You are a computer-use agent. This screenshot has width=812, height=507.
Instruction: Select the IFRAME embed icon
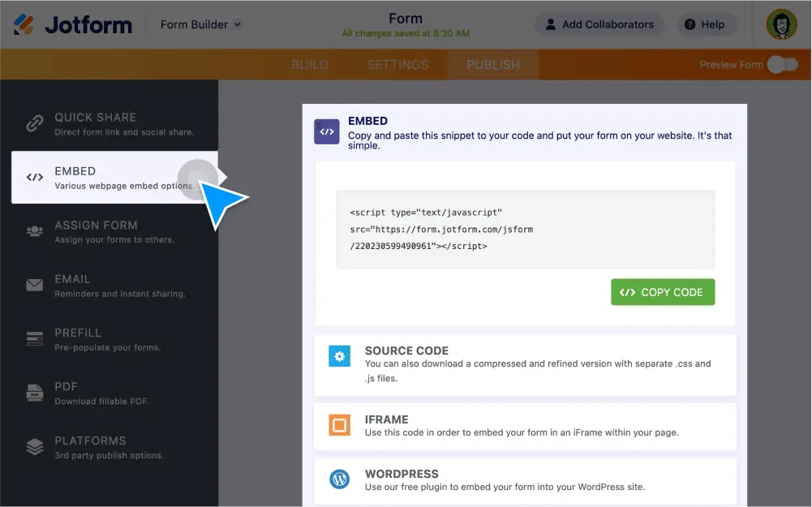pos(339,425)
